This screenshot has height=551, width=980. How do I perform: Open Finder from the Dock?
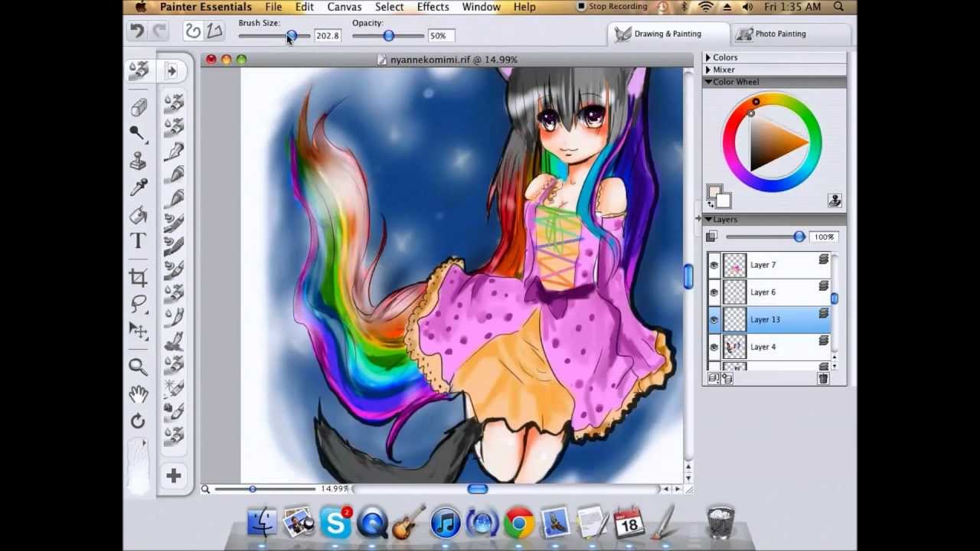pyautogui.click(x=262, y=523)
